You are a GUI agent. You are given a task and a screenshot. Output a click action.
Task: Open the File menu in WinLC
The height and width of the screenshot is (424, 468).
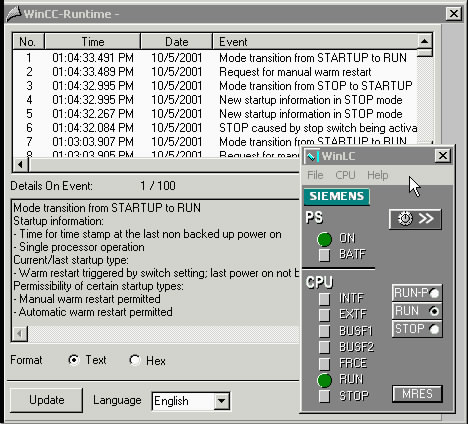tap(315, 175)
